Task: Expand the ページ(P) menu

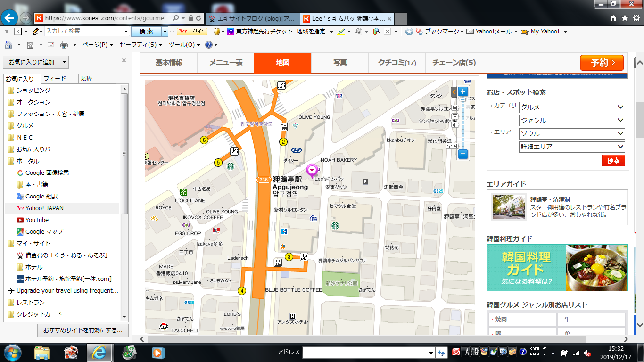Action: [98, 45]
